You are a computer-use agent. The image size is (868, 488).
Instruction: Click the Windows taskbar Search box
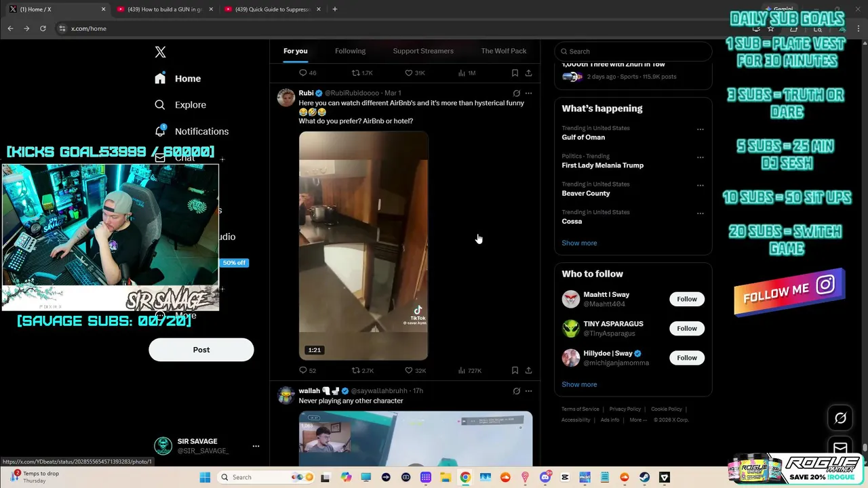point(266,477)
